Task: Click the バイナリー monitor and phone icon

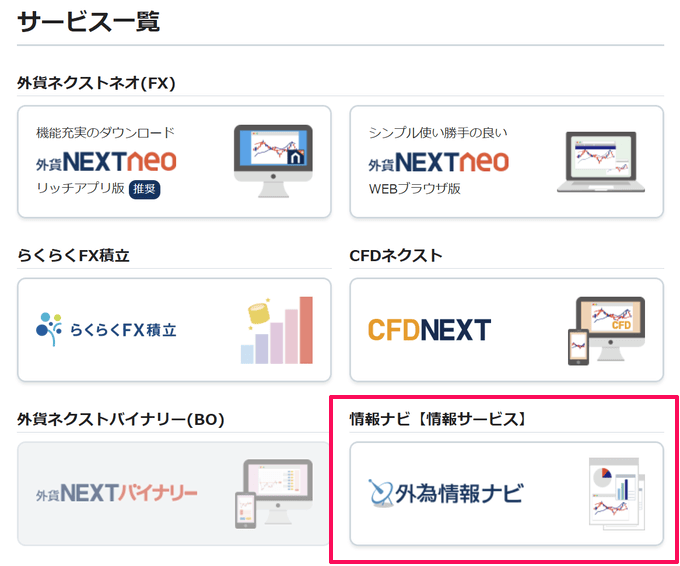Action: click(x=274, y=494)
